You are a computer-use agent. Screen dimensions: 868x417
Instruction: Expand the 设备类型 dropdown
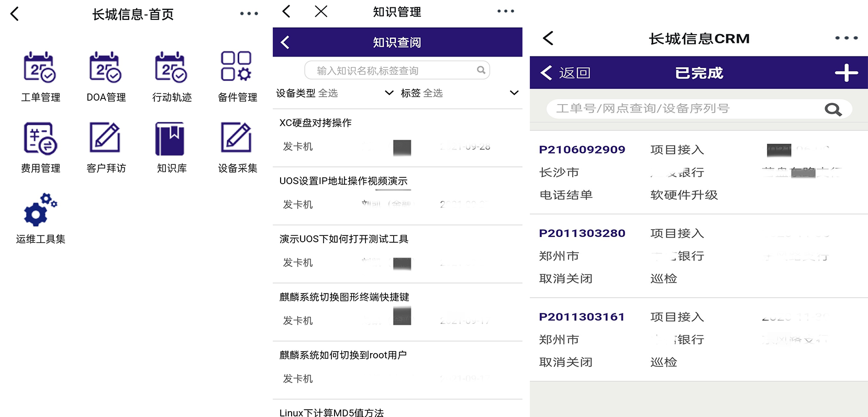[388, 93]
